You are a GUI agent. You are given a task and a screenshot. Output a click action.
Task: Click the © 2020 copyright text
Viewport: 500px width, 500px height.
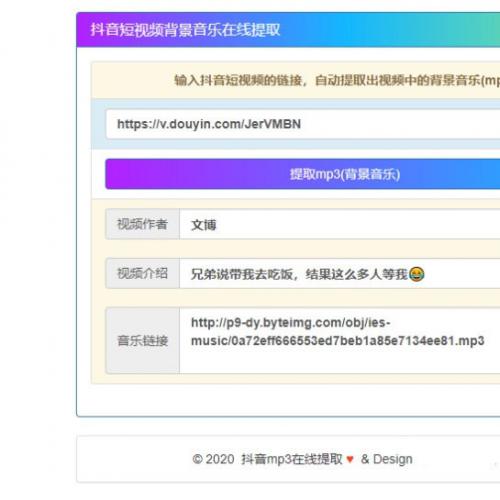[x=213, y=459]
